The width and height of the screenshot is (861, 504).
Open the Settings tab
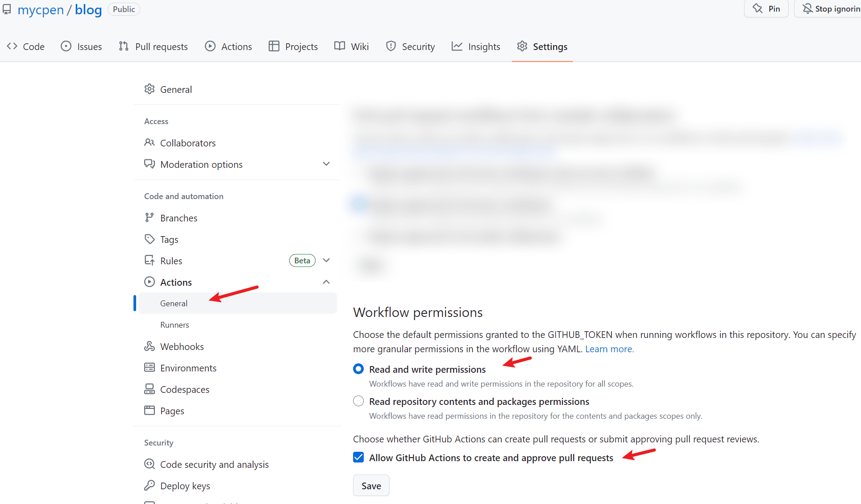click(542, 46)
